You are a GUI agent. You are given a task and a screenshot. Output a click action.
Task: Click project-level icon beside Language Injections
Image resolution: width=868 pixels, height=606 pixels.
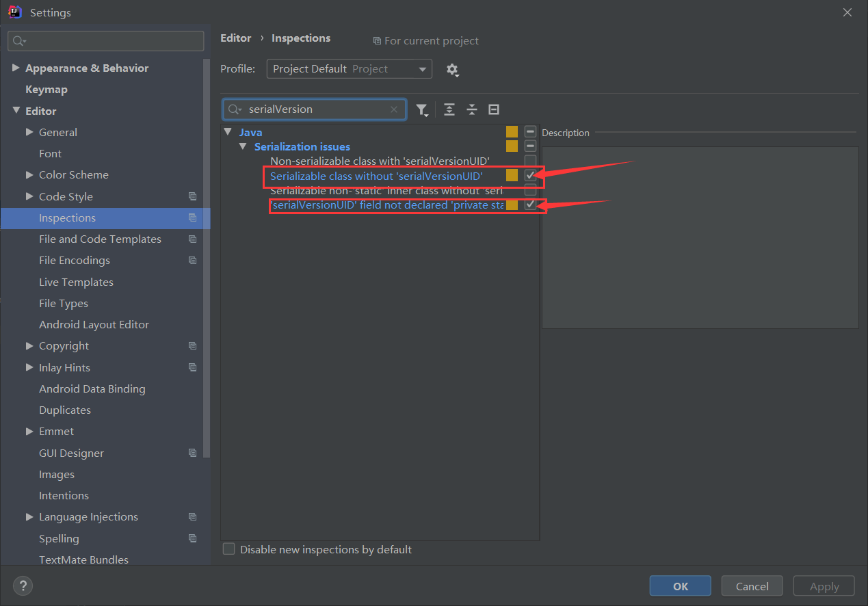point(192,517)
